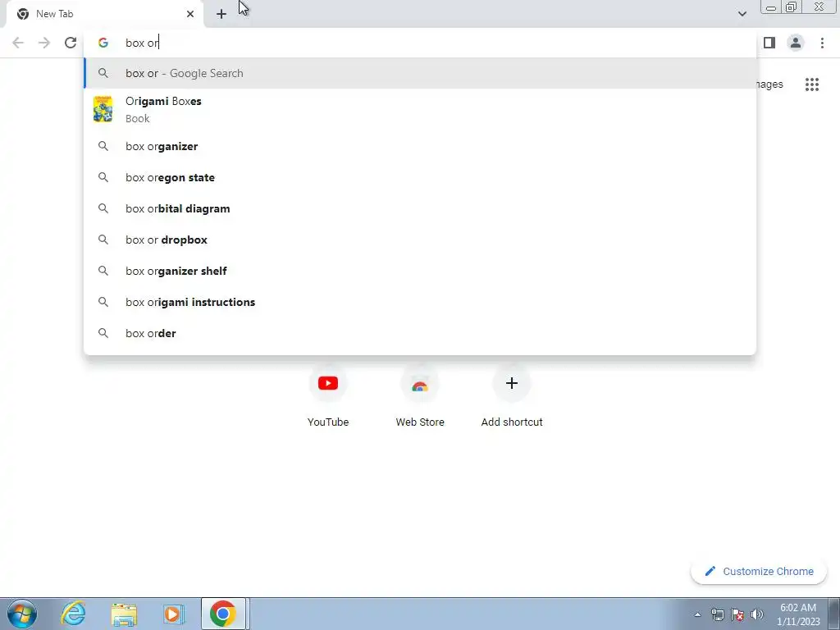This screenshot has height=630, width=840.
Task: Click Customize Chrome button
Action: coord(759,571)
